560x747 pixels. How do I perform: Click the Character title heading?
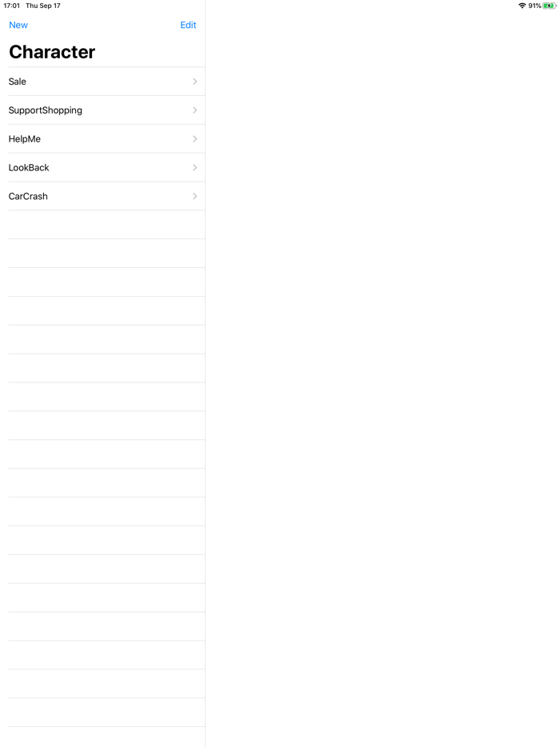click(52, 52)
